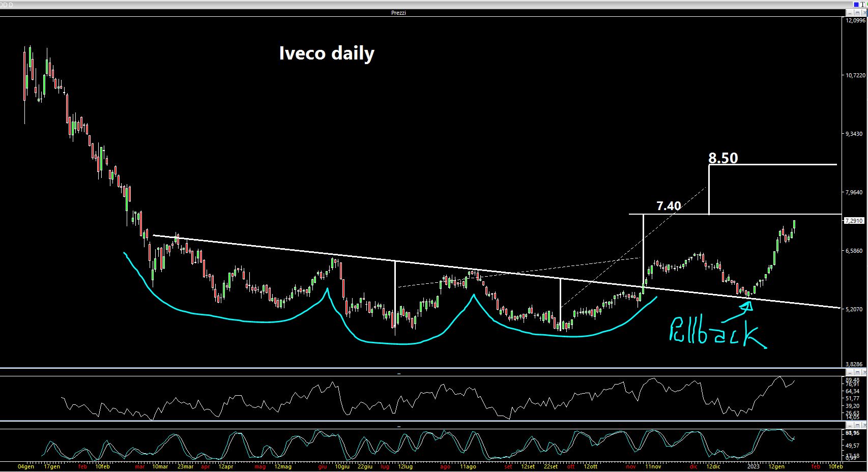Image resolution: width=868 pixels, height=472 pixels.
Task: Click the 51,77 oscillator axis value
Action: click(853, 398)
